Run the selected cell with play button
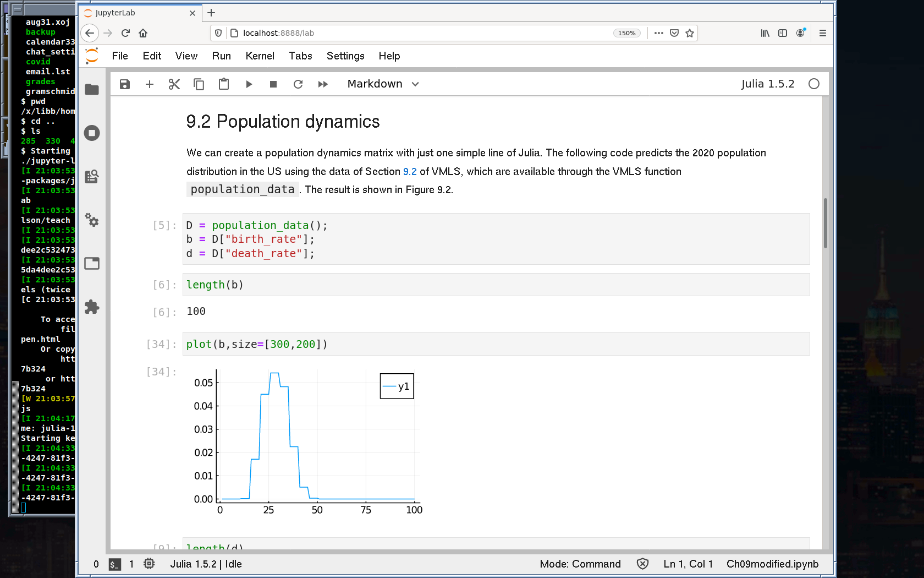 (249, 84)
